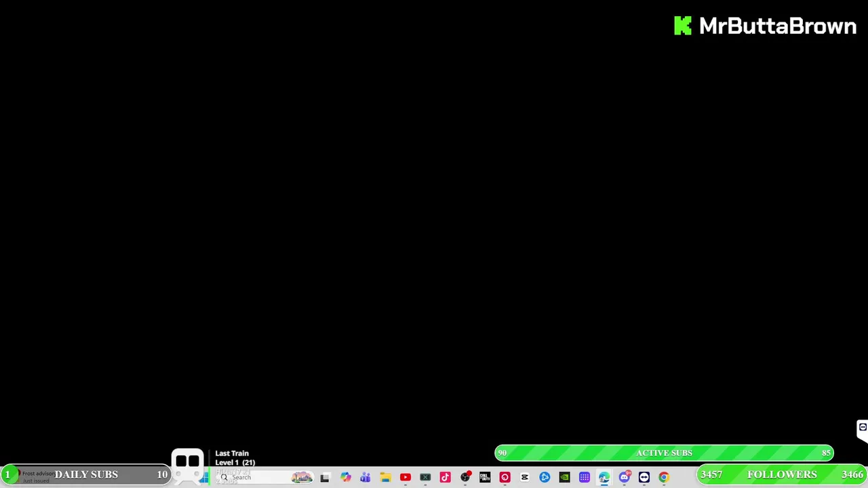Open the purple grid app icon
Image resolution: width=868 pixels, height=488 pixels.
tap(585, 478)
